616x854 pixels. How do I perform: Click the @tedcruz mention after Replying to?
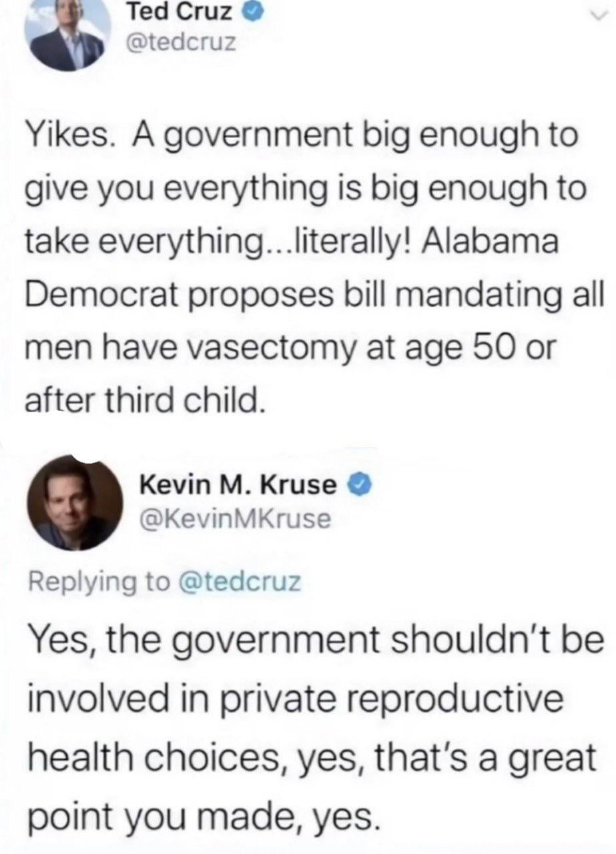point(240,582)
